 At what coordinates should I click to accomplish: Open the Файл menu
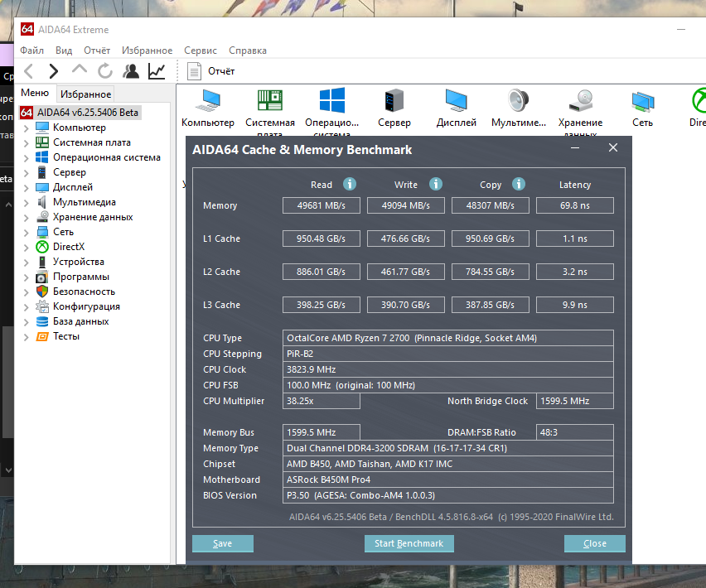(31, 51)
